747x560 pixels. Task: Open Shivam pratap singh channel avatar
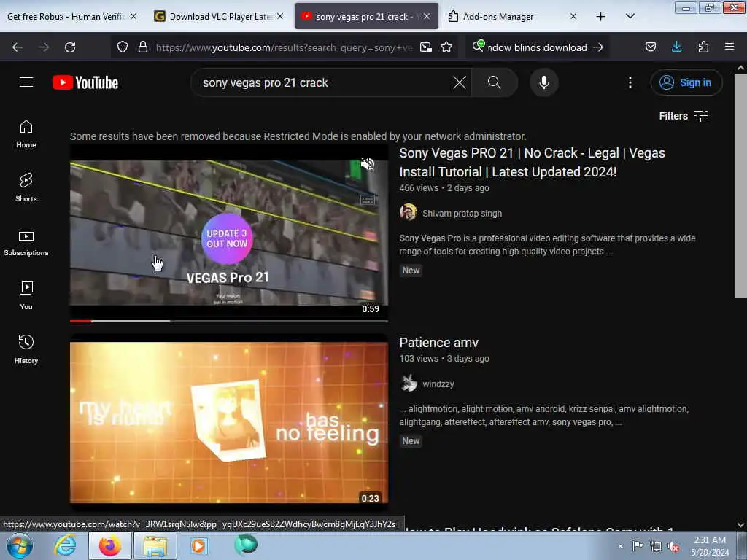click(x=409, y=212)
